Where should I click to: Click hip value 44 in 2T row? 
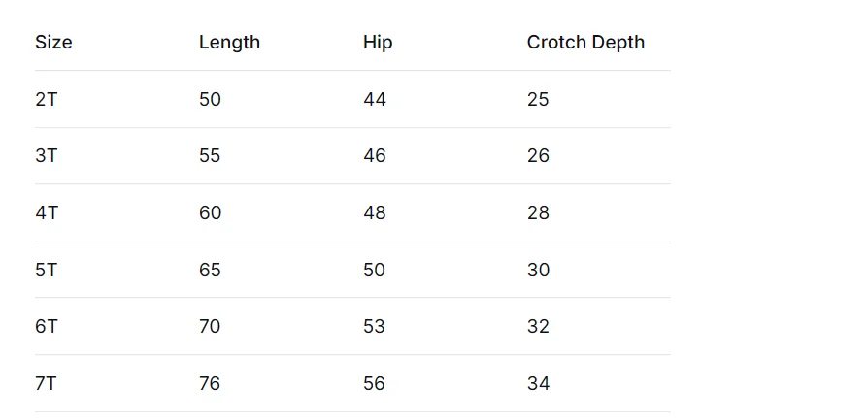[375, 100]
